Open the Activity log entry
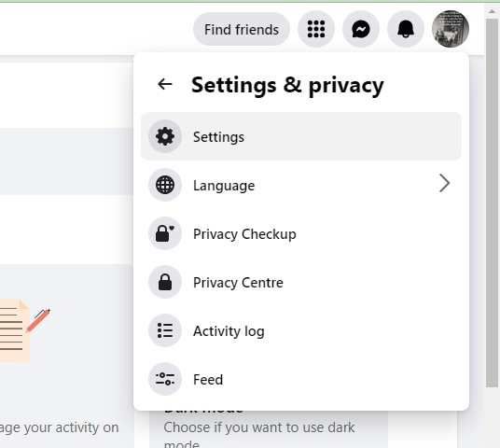The image size is (500, 448). click(301, 330)
